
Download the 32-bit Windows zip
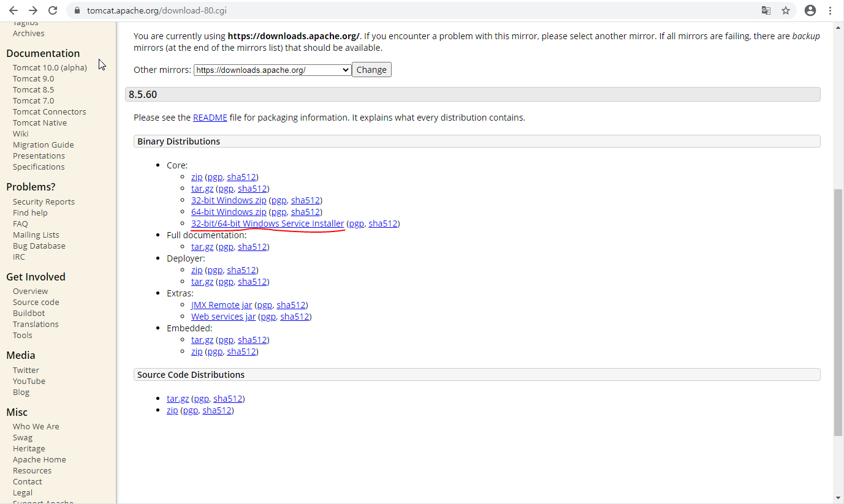[229, 200]
